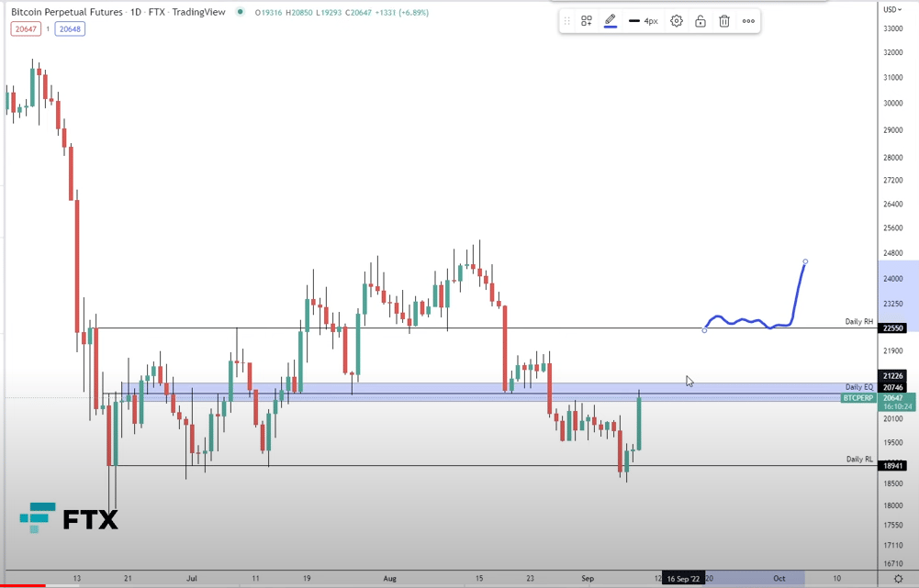Select the Daily RH 22550 price label

click(893, 328)
